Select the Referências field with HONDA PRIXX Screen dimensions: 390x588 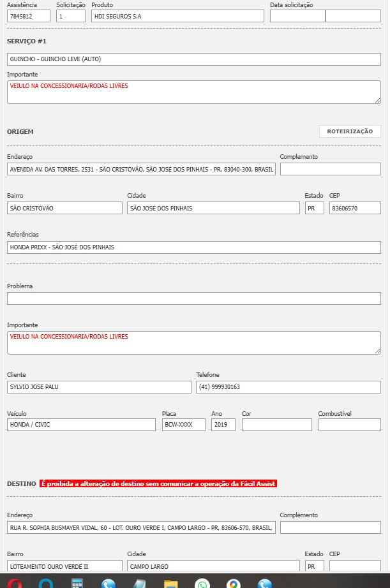pos(194,247)
